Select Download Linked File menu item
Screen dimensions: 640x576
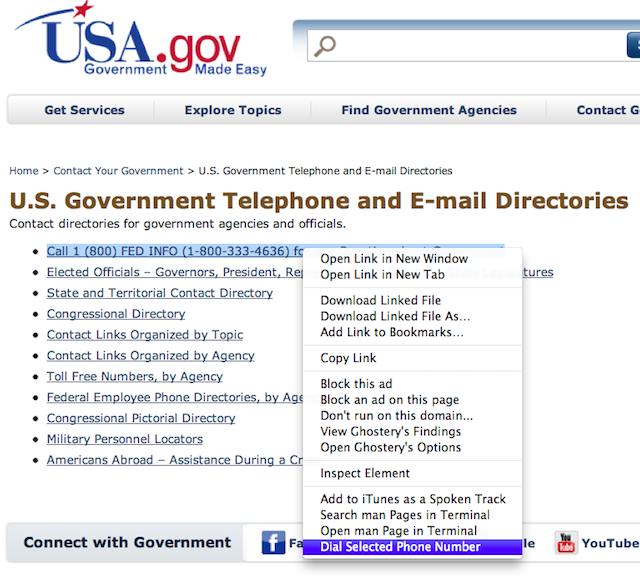coord(412,300)
